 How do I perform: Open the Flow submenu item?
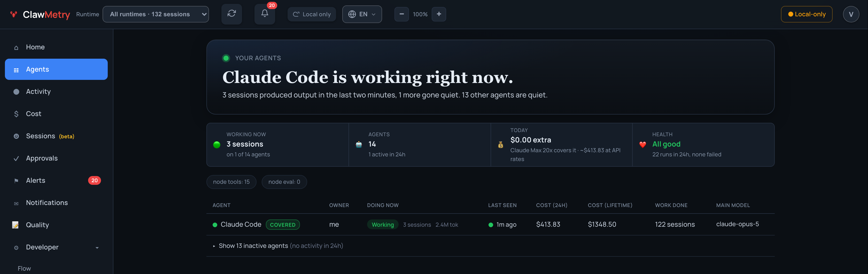click(24, 268)
